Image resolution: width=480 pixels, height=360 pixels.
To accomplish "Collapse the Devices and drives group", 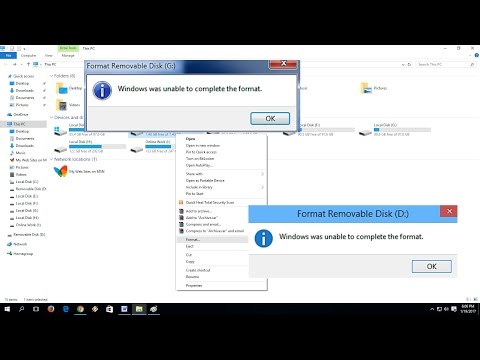I will tap(52, 117).
